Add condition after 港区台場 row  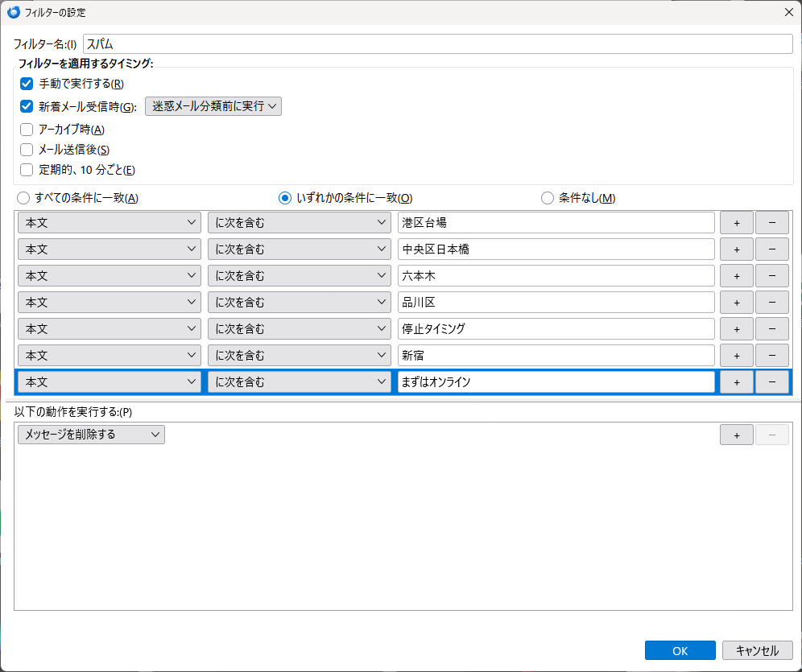737,223
